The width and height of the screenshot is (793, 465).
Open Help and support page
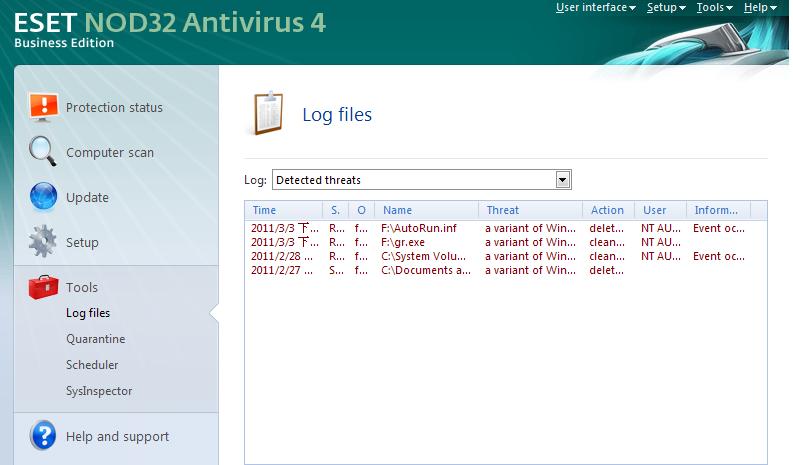click(117, 436)
